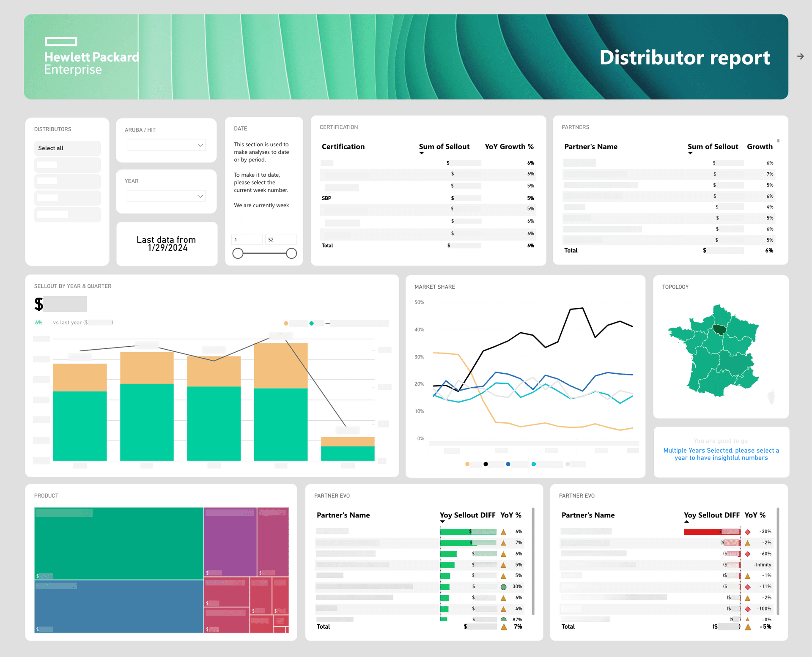
Task: Click the right handle of week slider
Action: tap(291, 253)
